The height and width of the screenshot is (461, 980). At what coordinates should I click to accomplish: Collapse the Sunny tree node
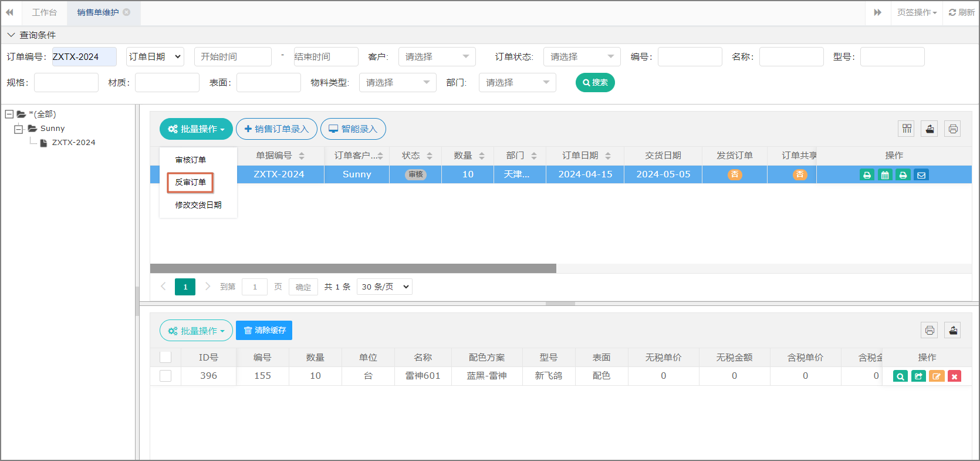tap(19, 129)
